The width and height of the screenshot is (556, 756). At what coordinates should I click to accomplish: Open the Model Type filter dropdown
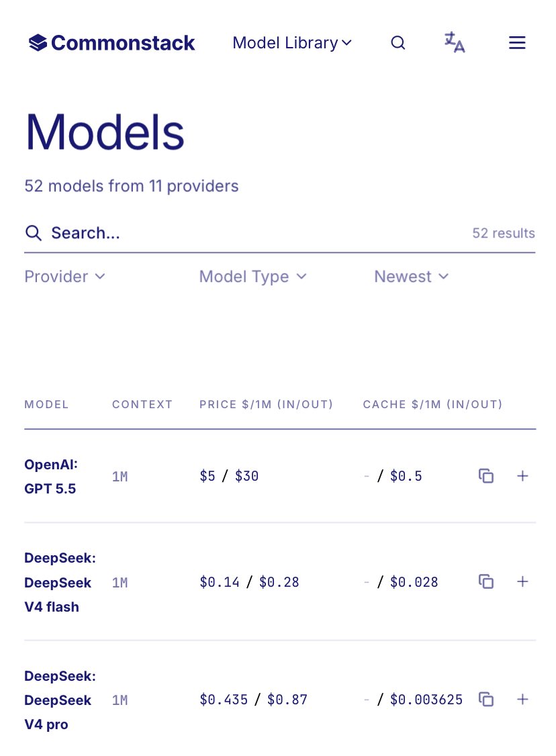[x=252, y=276]
